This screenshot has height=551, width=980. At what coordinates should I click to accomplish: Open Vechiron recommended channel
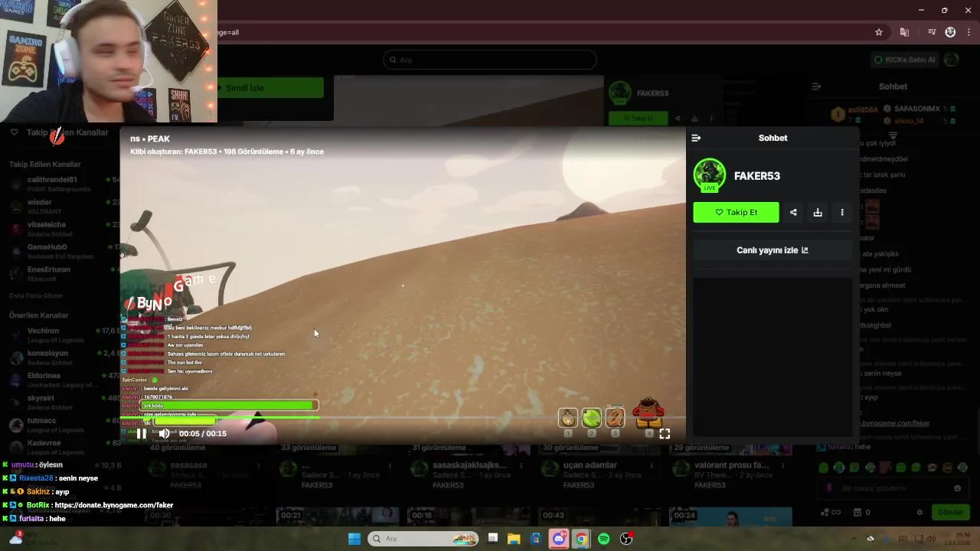(61, 334)
